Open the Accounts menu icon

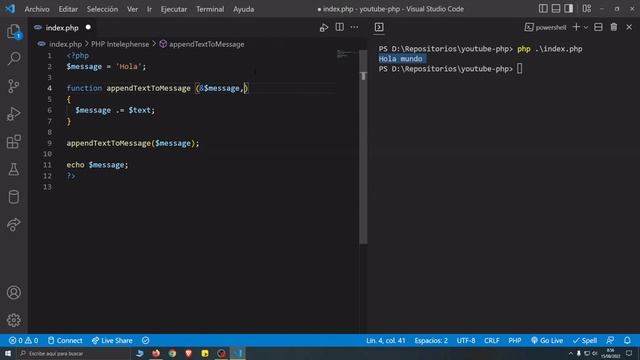coord(13,292)
